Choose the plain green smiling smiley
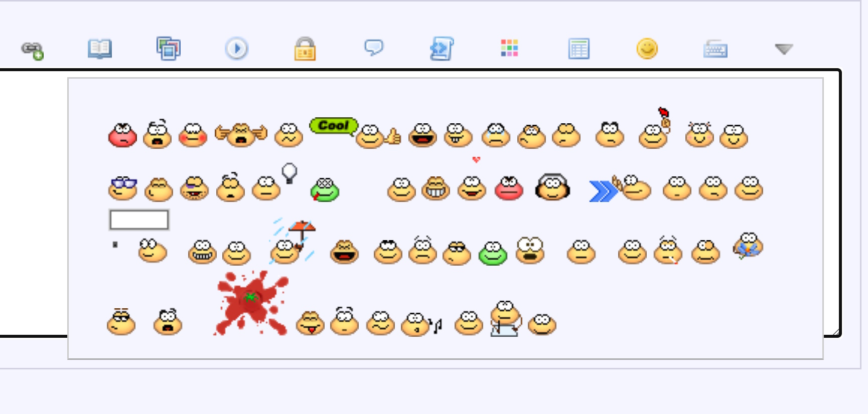The height and width of the screenshot is (414, 868). [493, 253]
